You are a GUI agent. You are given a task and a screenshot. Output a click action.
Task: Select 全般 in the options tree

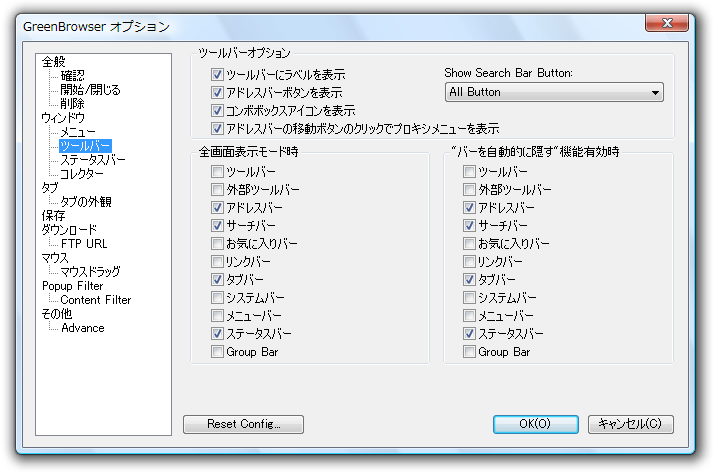click(54, 61)
